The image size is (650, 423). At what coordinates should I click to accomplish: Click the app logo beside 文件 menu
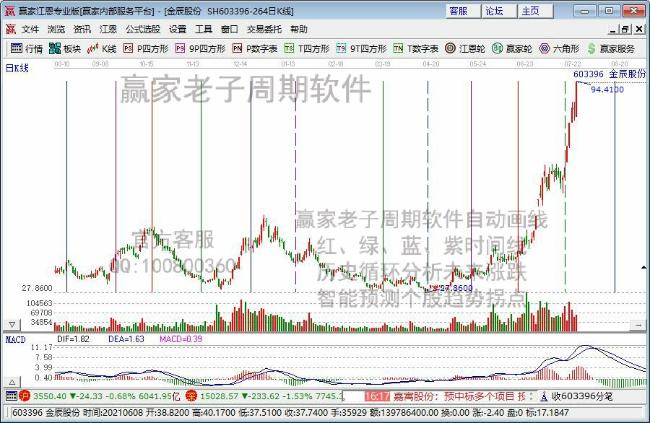click(x=10, y=29)
